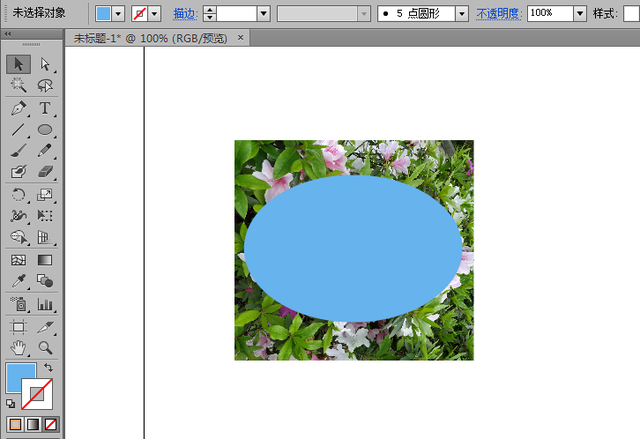The width and height of the screenshot is (640, 439).
Task: Select the Eraser tool
Action: [45, 171]
